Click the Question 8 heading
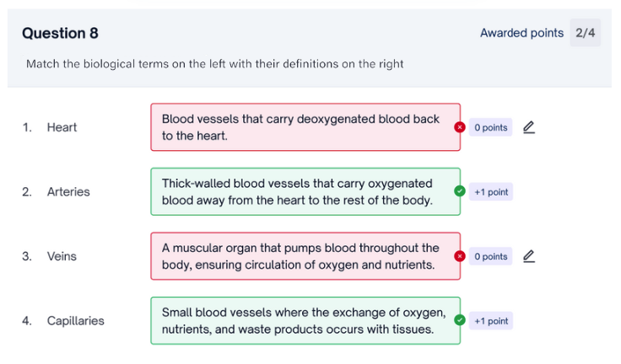Image resolution: width=621 pixels, height=364 pixels. (60, 33)
